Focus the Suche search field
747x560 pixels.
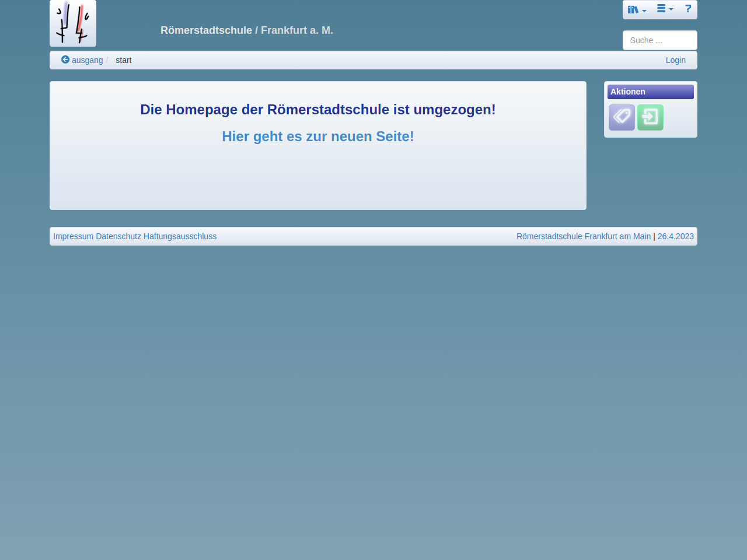click(659, 40)
